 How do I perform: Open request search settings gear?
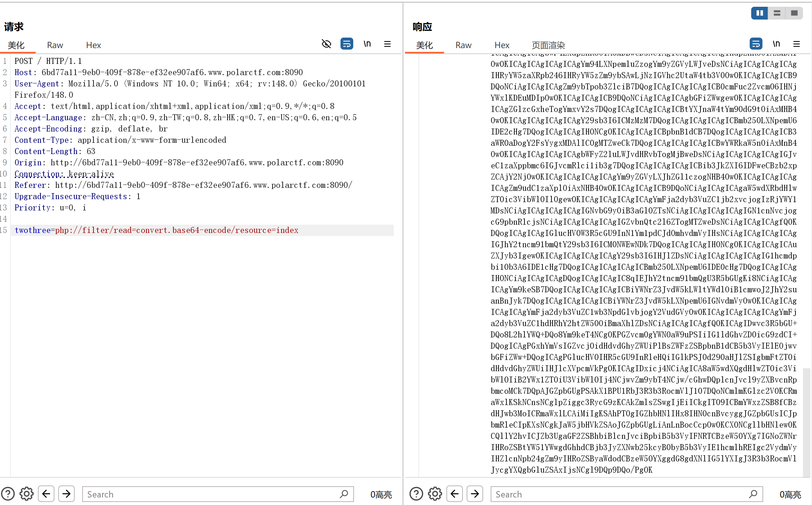pos(26,494)
